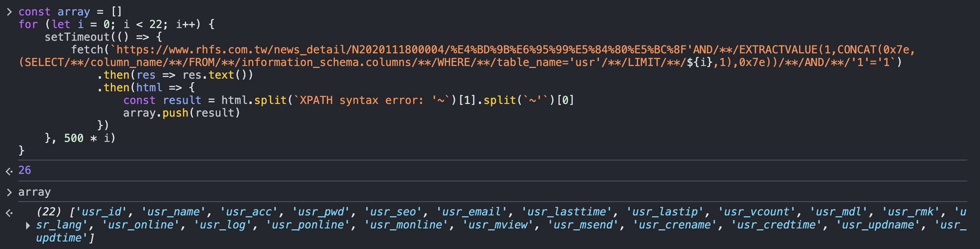Screen dimensions: 980x249
Task: Click 'usr_vcount' in the array output
Action: [x=757, y=212]
